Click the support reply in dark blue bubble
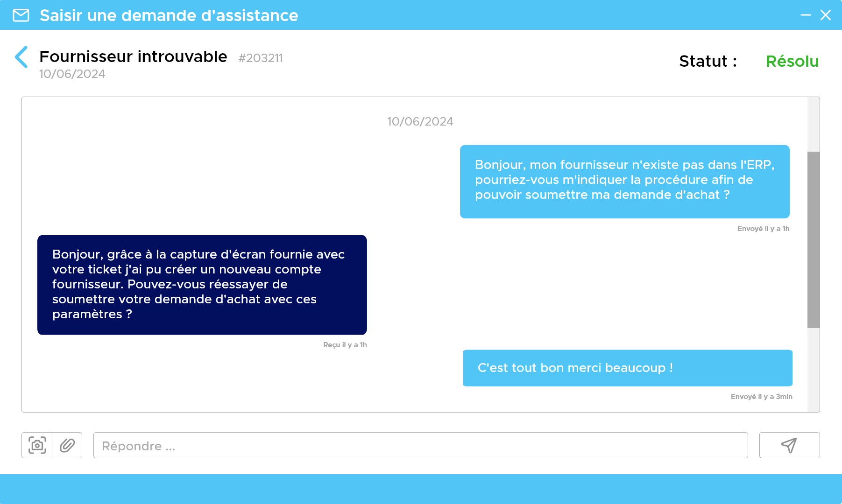Image resolution: width=842 pixels, height=504 pixels. pyautogui.click(x=202, y=285)
